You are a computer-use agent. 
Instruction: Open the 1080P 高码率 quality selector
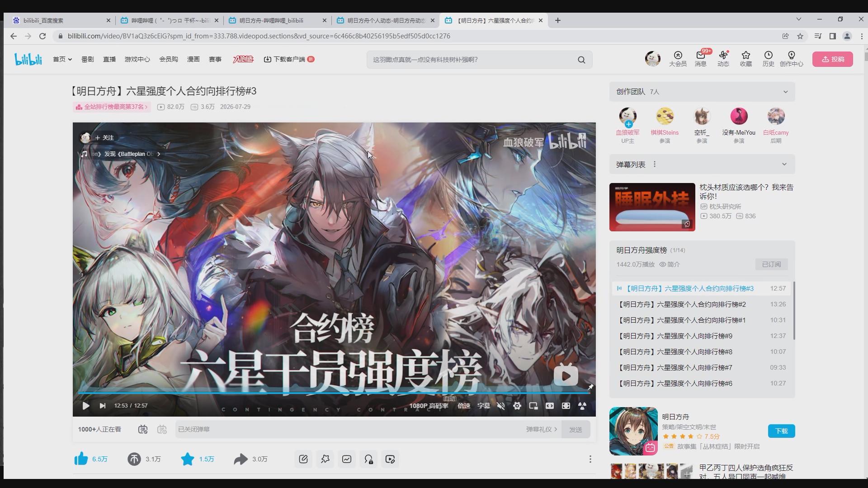tap(429, 406)
